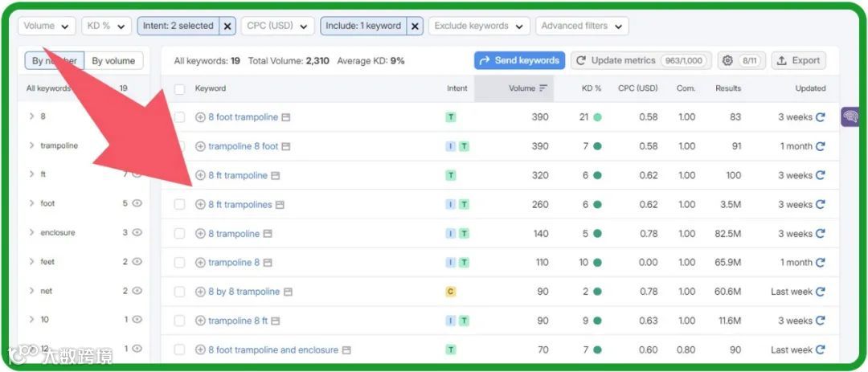Image resolution: width=868 pixels, height=372 pixels.
Task: Expand the '10' keyword group
Action: click(31, 320)
